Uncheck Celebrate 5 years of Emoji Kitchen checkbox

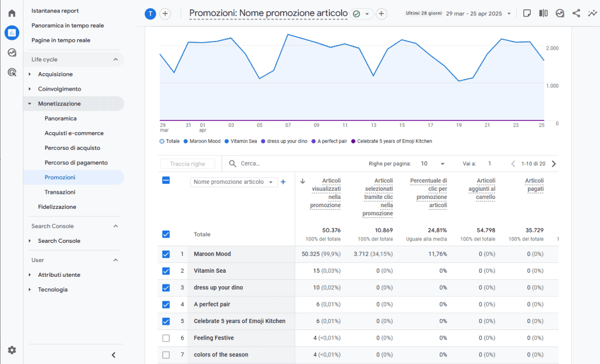(166, 321)
